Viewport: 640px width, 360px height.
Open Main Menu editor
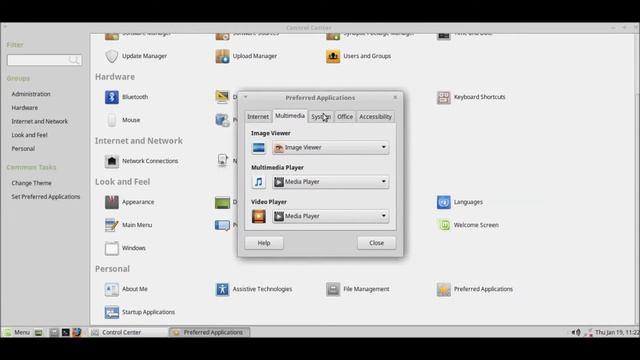(x=129, y=225)
